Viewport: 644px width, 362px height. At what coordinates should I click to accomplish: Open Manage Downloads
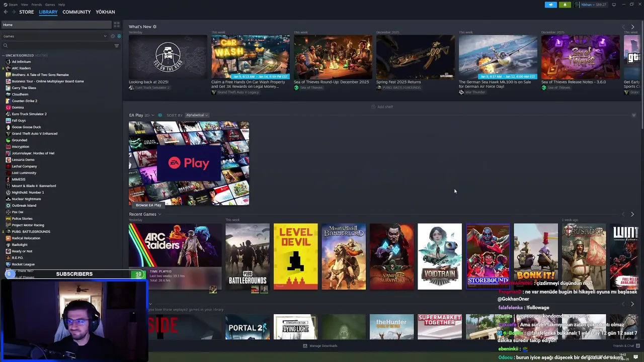coord(320,346)
